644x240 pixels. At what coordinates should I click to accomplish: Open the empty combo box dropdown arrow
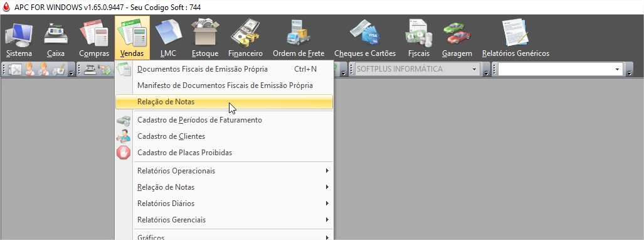[x=617, y=69]
